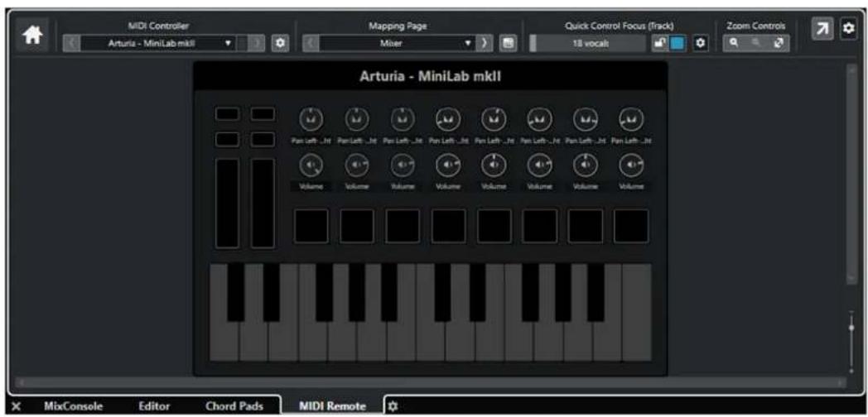Click the eighth Pan Left-Right knob
868x417 pixels.
tap(630, 119)
